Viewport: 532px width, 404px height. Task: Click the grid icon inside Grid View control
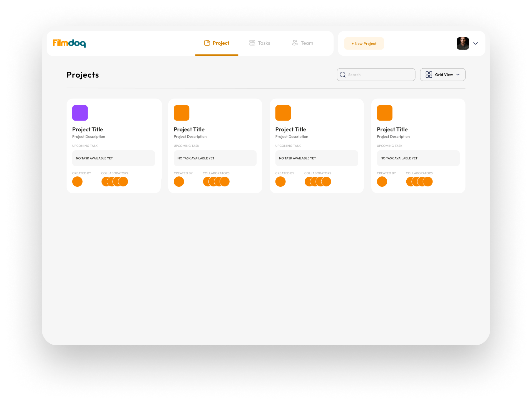(429, 74)
